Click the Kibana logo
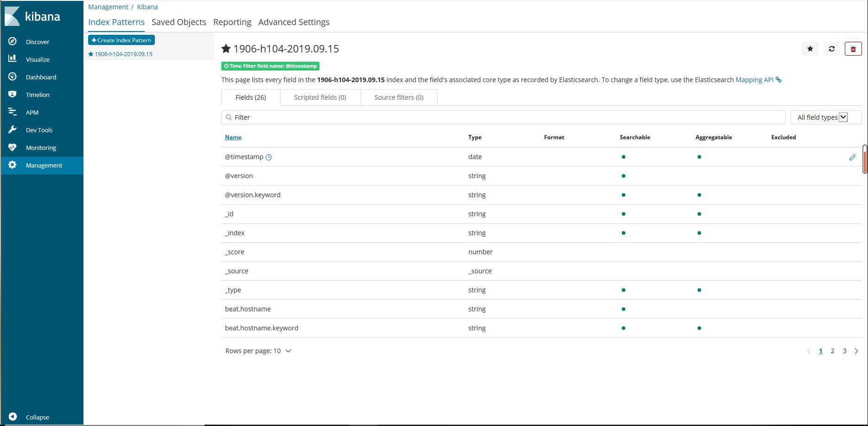 coord(32,16)
